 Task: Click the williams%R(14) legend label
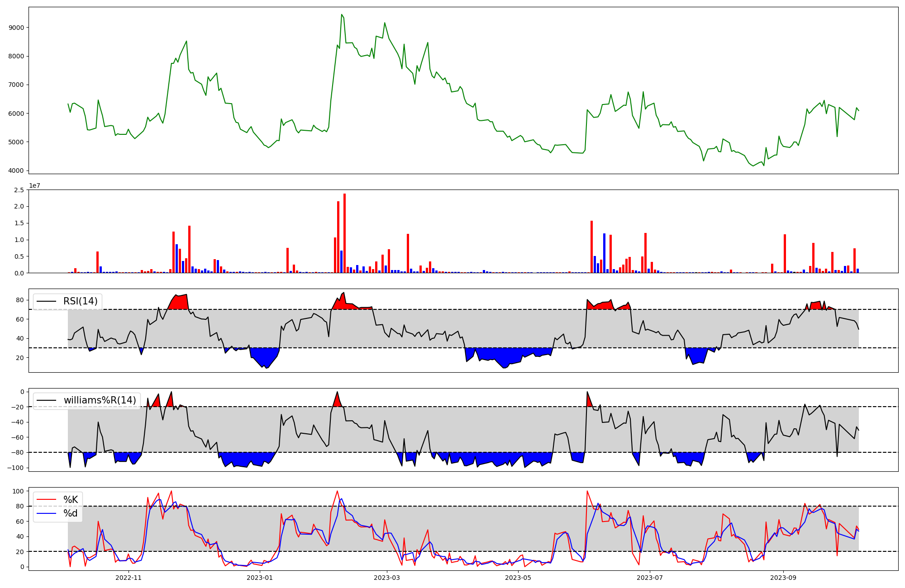click(100, 400)
